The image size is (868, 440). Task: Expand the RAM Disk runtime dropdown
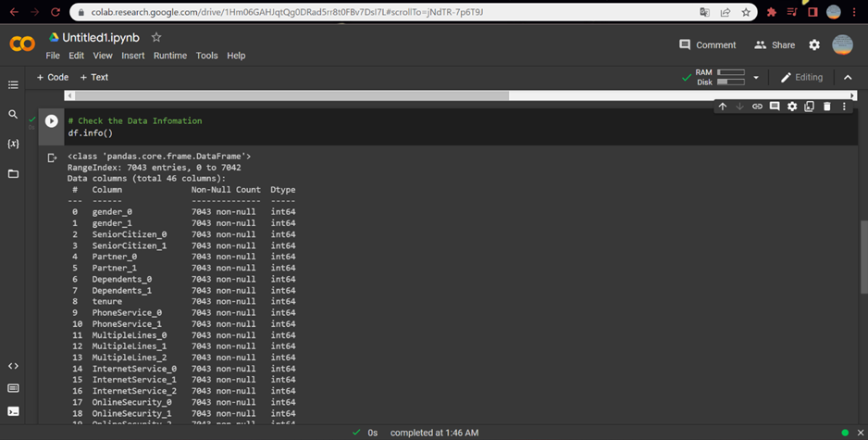point(756,78)
